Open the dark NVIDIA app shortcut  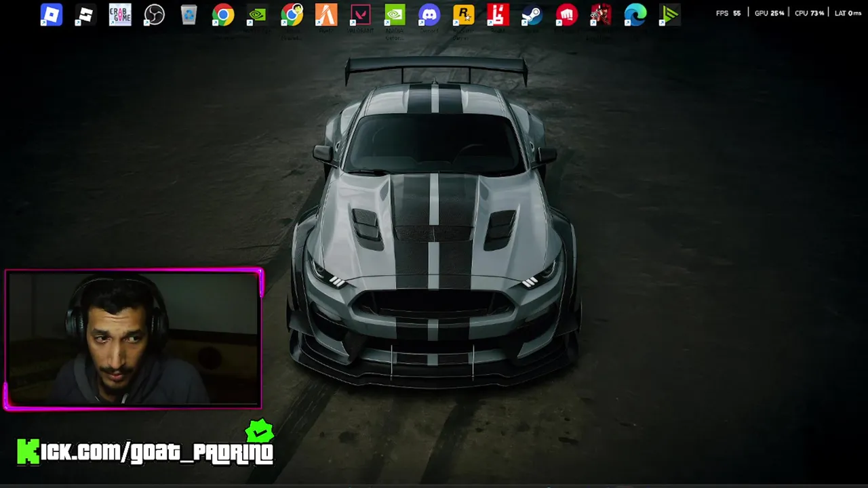257,15
